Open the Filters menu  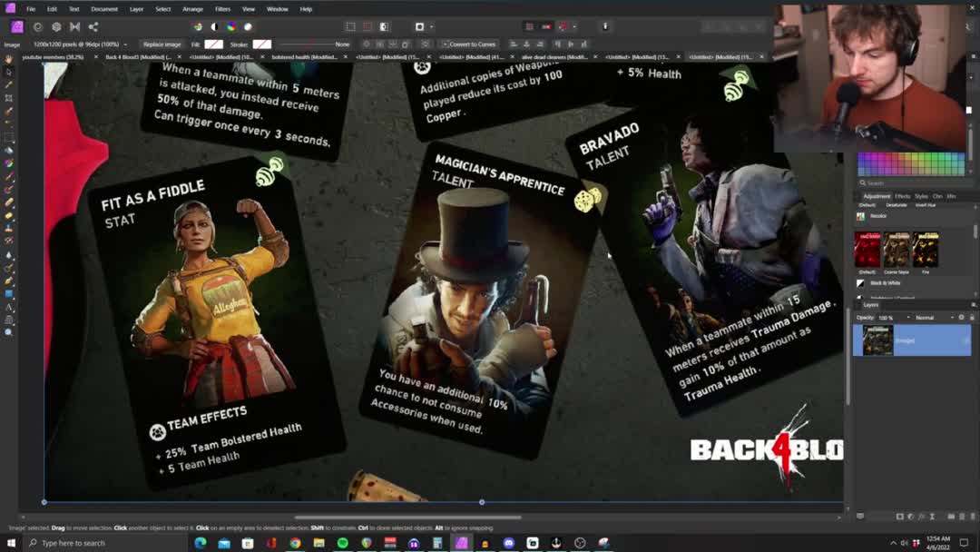(222, 9)
